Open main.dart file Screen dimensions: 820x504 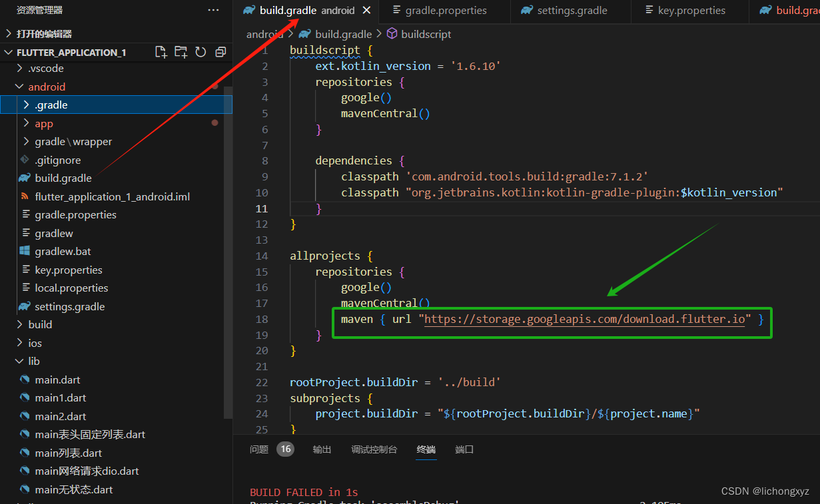57,379
